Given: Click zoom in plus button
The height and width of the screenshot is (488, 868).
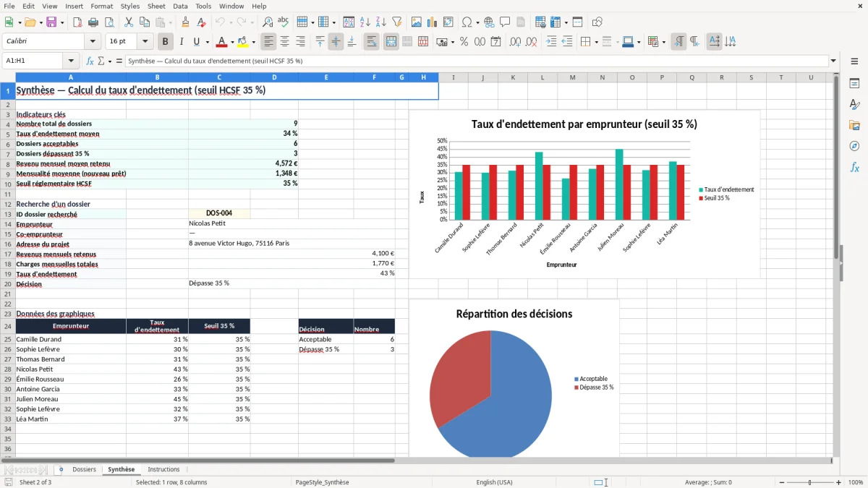Looking at the screenshot, I should pyautogui.click(x=838, y=482).
